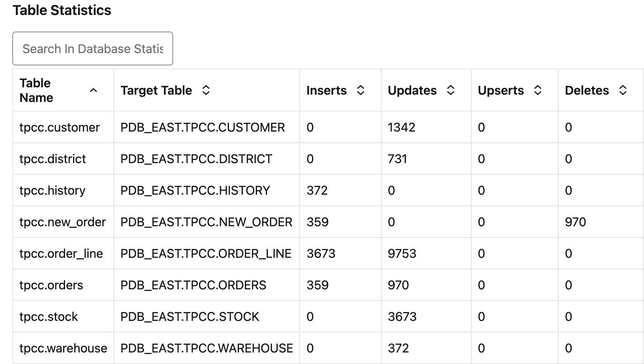Click PDB_EAST.TPCC.ORDER_LINE target table cell
Image resolution: width=644 pixels, height=364 pixels.
pyautogui.click(x=206, y=254)
